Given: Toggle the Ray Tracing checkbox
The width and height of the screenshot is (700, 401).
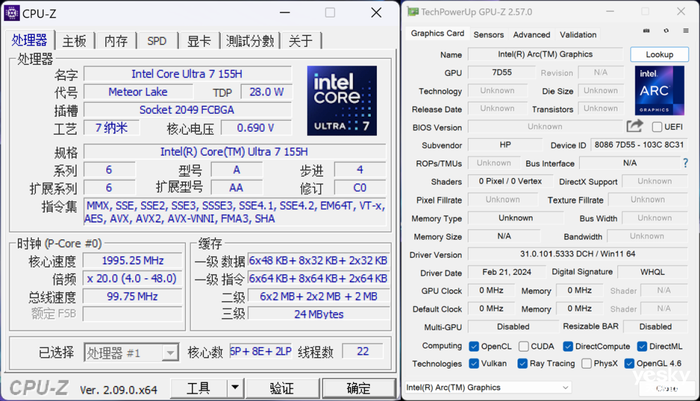Looking at the screenshot, I should 522,363.
